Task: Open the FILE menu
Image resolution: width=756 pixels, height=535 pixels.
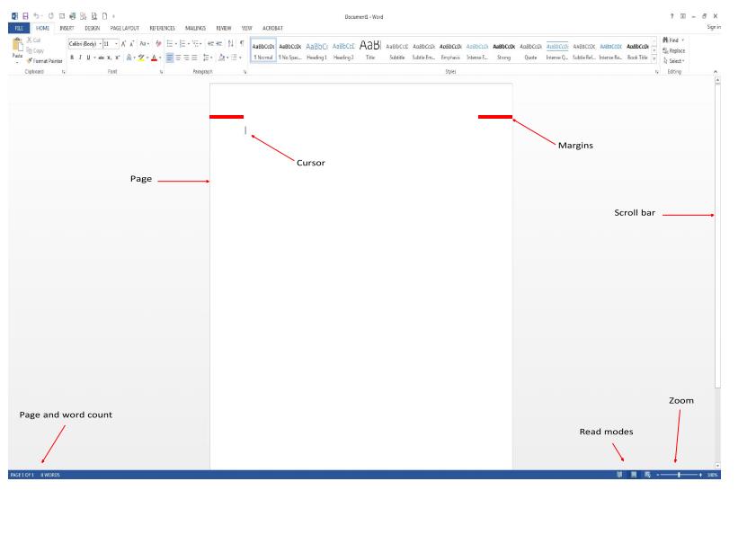Action: [17, 27]
